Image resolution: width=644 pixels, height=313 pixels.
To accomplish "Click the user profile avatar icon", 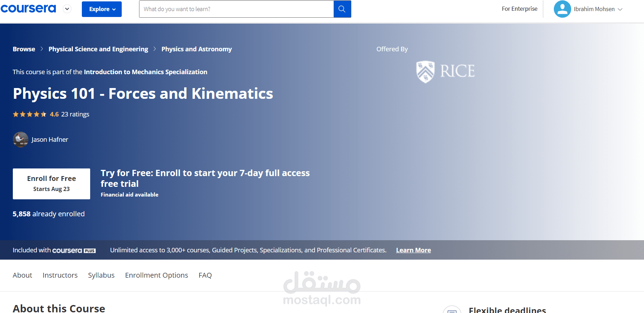I will coord(562,9).
